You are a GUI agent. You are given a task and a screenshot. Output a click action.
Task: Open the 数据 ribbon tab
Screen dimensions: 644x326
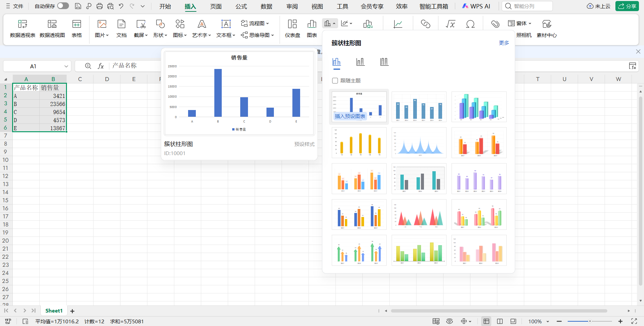266,6
